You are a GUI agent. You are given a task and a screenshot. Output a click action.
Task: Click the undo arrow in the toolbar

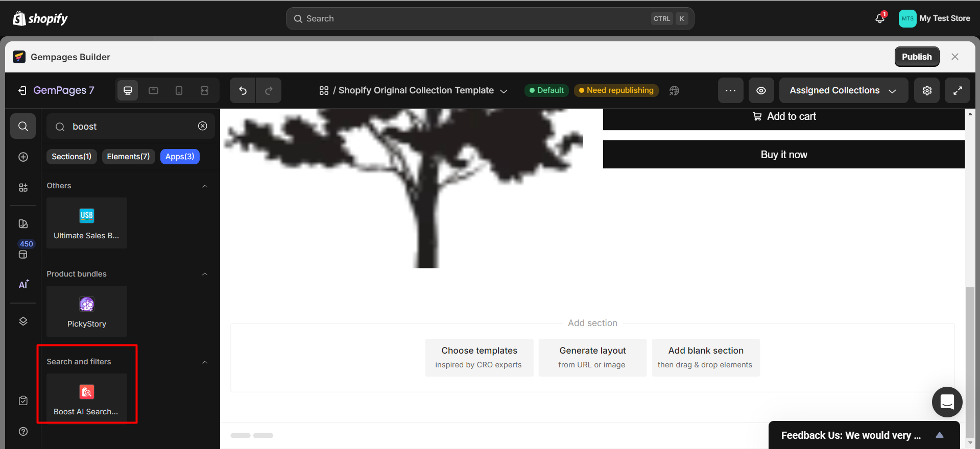tap(243, 91)
